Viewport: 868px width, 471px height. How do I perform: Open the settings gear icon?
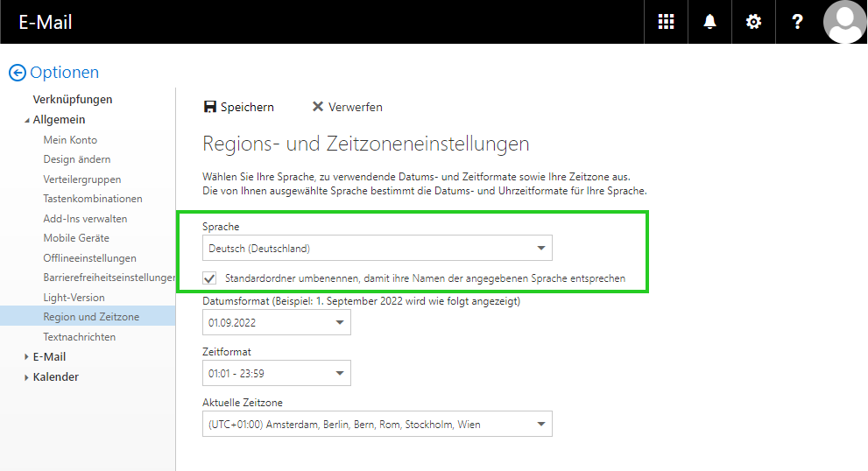(753, 22)
